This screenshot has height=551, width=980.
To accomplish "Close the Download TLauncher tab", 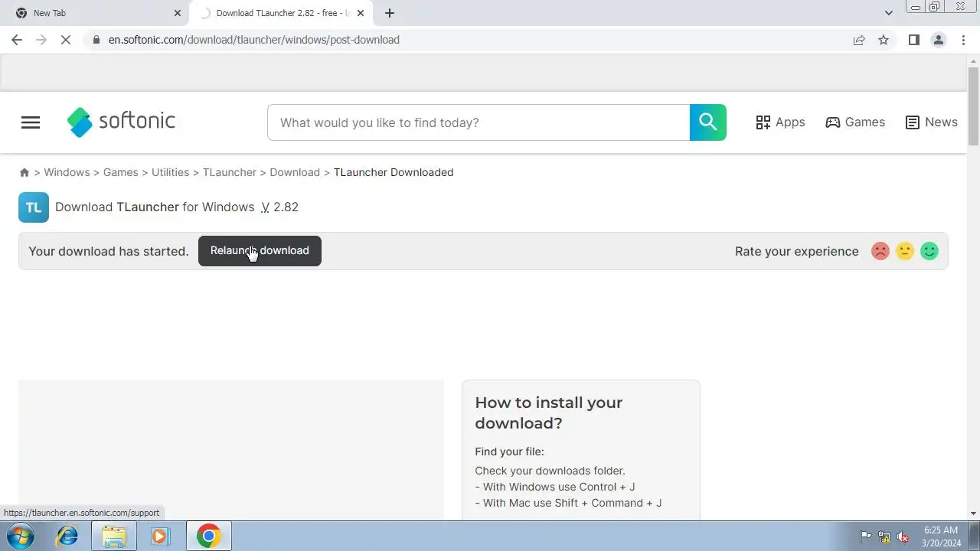I will 361,13.
